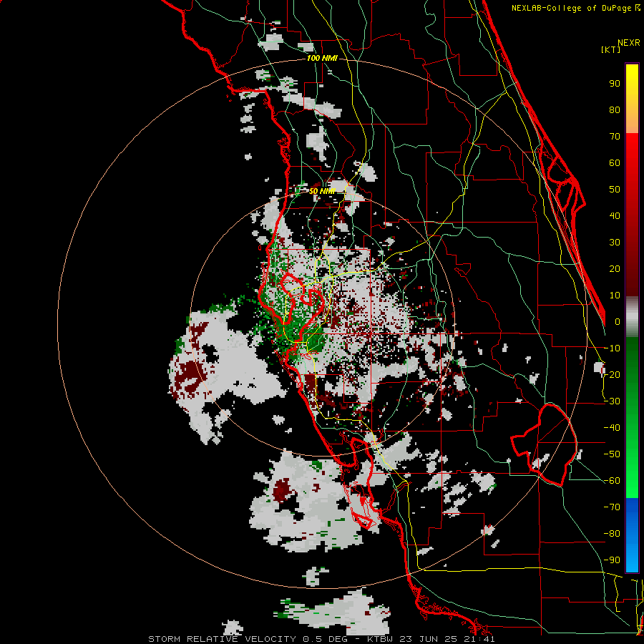Click the 40 value on the velocity scale

(615, 215)
